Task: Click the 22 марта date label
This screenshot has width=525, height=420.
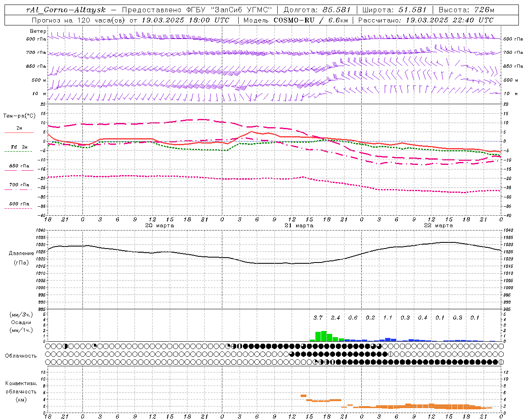Action: pyautogui.click(x=438, y=226)
